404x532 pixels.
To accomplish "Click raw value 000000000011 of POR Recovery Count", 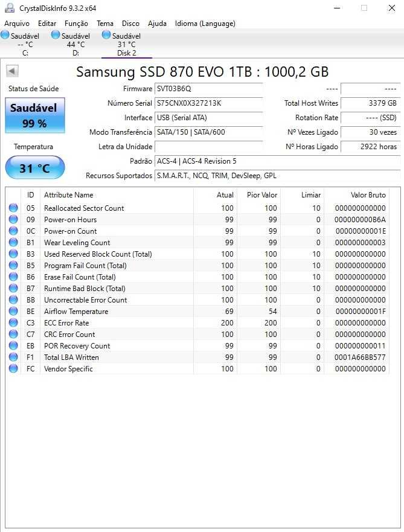I will pos(361,346).
